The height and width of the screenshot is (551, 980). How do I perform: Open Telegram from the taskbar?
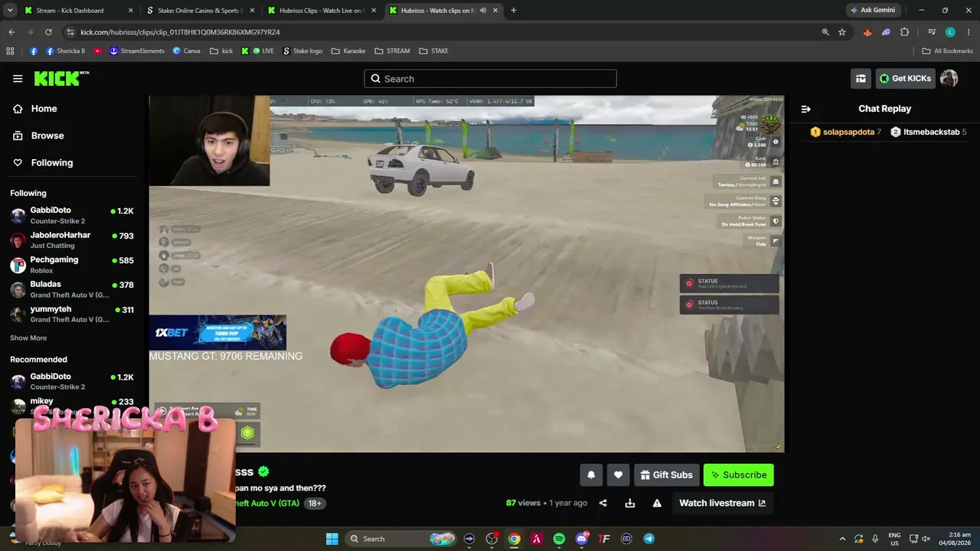pos(649,539)
